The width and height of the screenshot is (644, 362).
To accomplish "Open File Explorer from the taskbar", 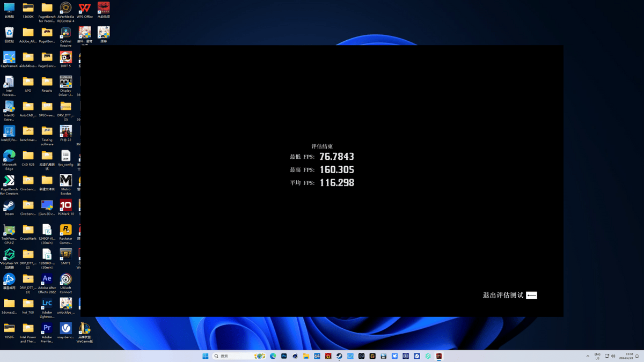I will click(306, 356).
